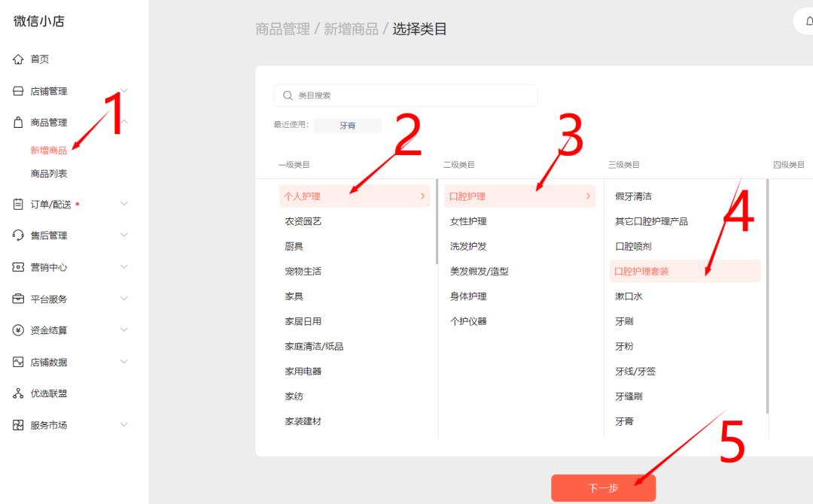The height and width of the screenshot is (504, 813).
Task: Expand the 营销中心 menu chevron
Action: (x=124, y=267)
